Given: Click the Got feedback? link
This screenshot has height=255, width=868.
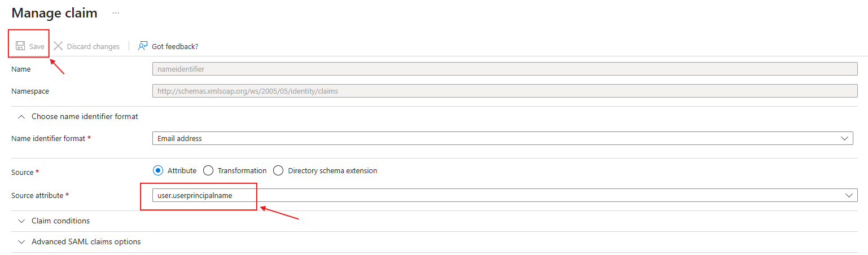Looking at the screenshot, I should (175, 46).
